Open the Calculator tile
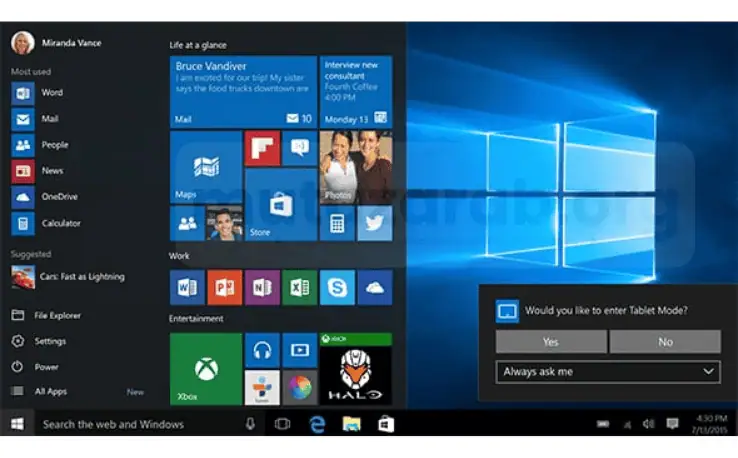This screenshot has height=458, width=738. coord(337,224)
